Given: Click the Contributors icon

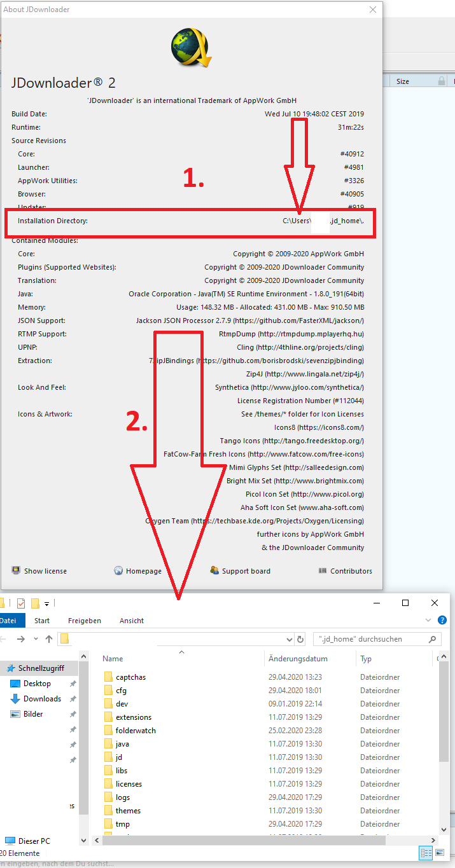Looking at the screenshot, I should click(x=323, y=570).
